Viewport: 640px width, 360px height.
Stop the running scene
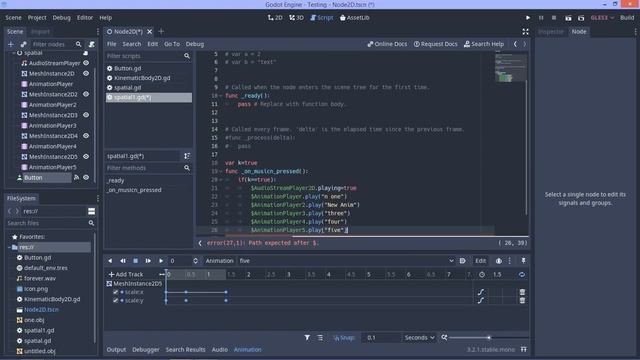[554, 18]
